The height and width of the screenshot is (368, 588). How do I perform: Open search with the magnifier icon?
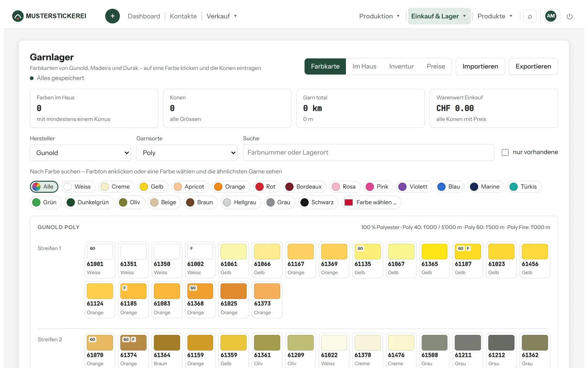coord(530,16)
